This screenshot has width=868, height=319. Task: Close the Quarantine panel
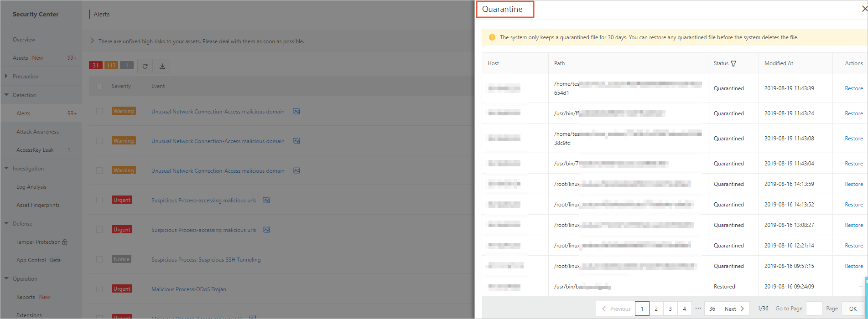pyautogui.click(x=864, y=9)
